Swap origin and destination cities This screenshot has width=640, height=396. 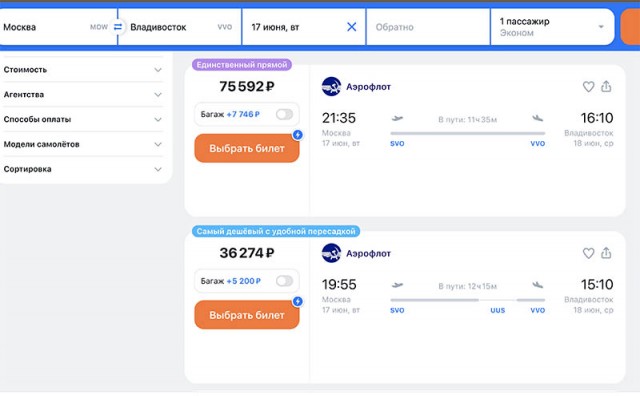(118, 27)
